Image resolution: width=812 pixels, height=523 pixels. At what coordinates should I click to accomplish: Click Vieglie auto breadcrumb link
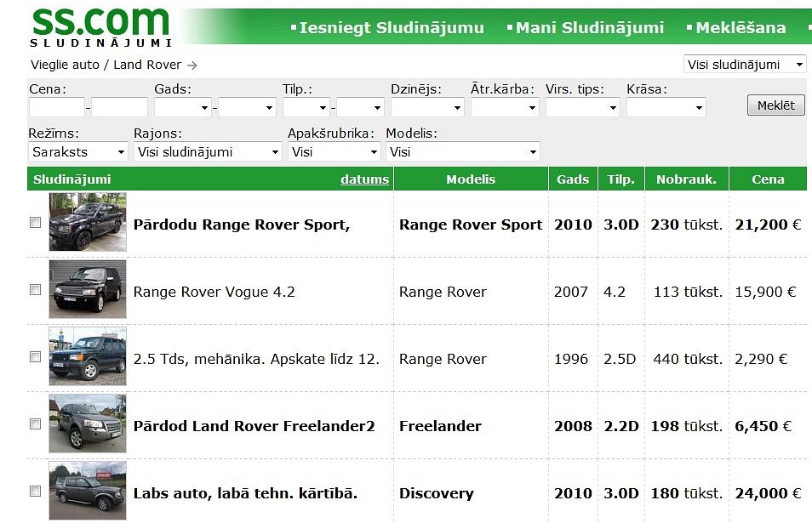[65, 65]
